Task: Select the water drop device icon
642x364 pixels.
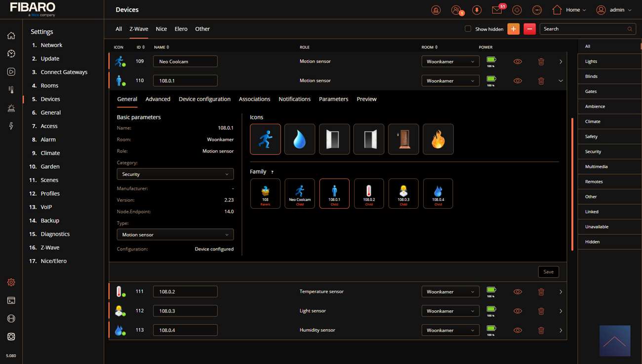Action: click(300, 140)
